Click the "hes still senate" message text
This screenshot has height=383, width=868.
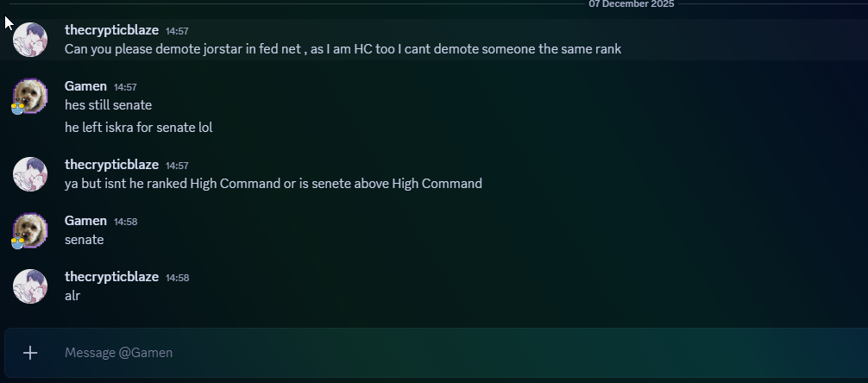click(x=108, y=105)
